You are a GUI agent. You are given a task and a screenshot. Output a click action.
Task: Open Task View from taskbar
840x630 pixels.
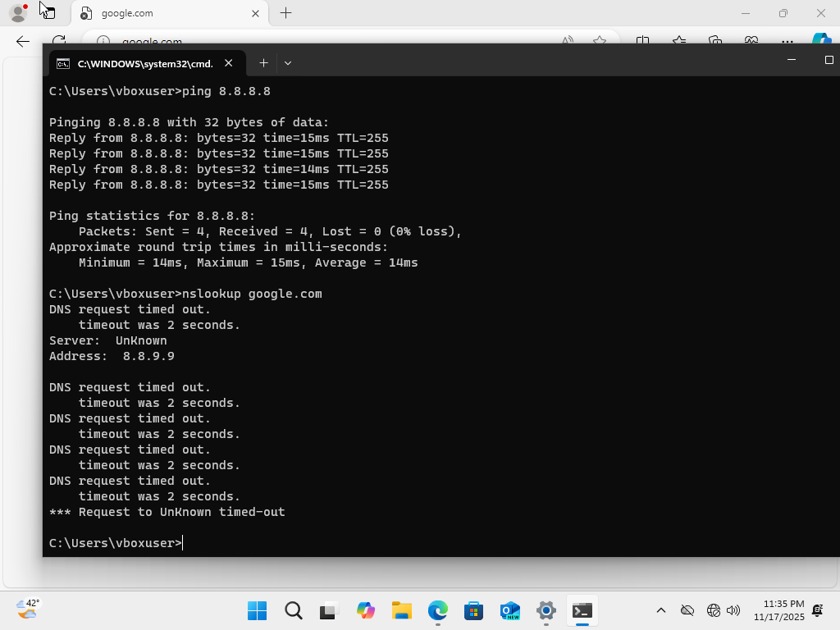pos(330,610)
